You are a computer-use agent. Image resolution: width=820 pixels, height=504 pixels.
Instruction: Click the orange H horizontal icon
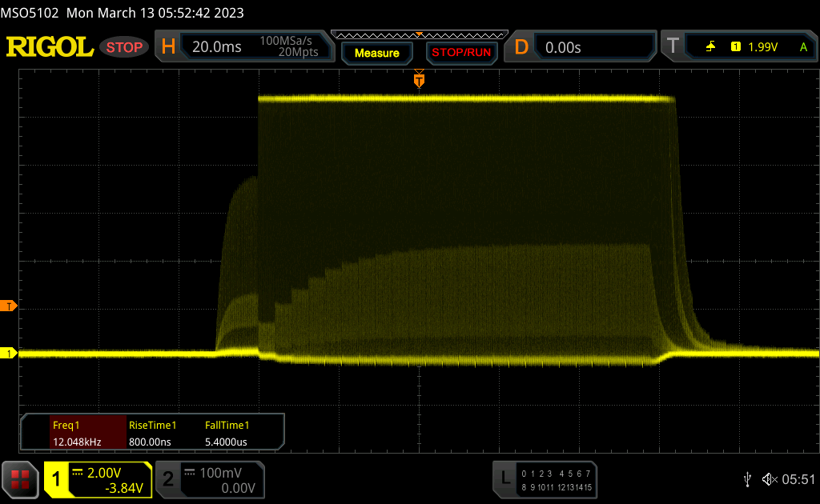tap(168, 47)
